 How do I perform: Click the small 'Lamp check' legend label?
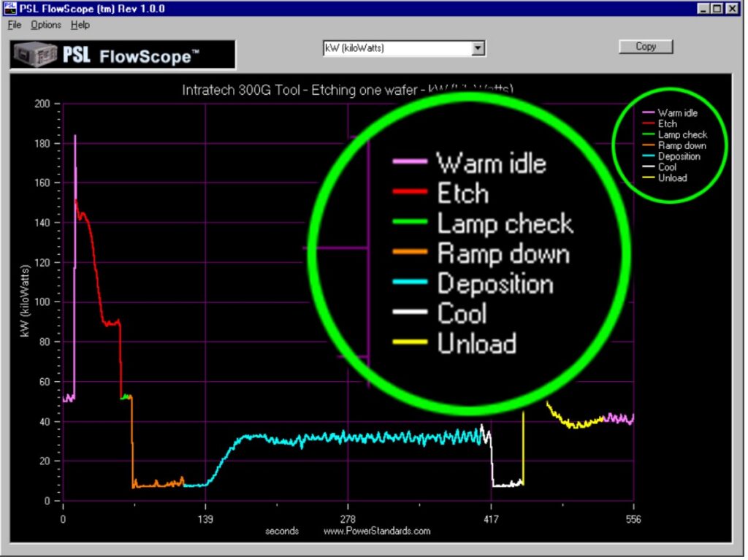point(684,135)
